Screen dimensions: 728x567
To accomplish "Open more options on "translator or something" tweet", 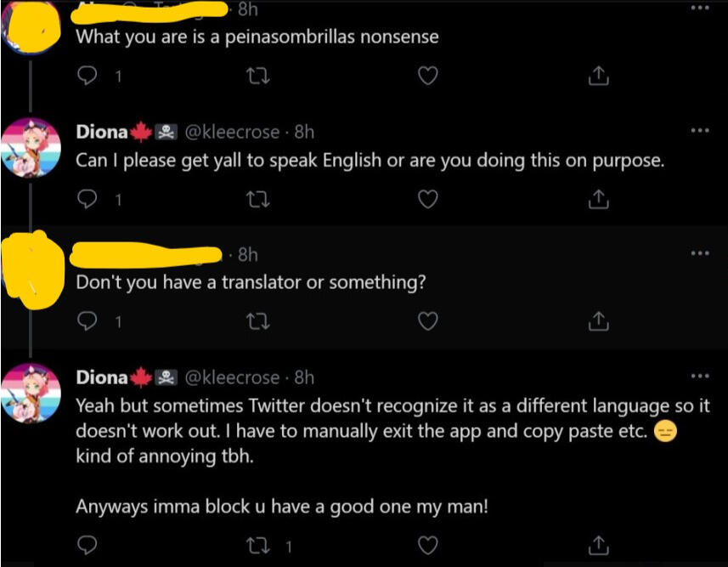I will click(699, 253).
